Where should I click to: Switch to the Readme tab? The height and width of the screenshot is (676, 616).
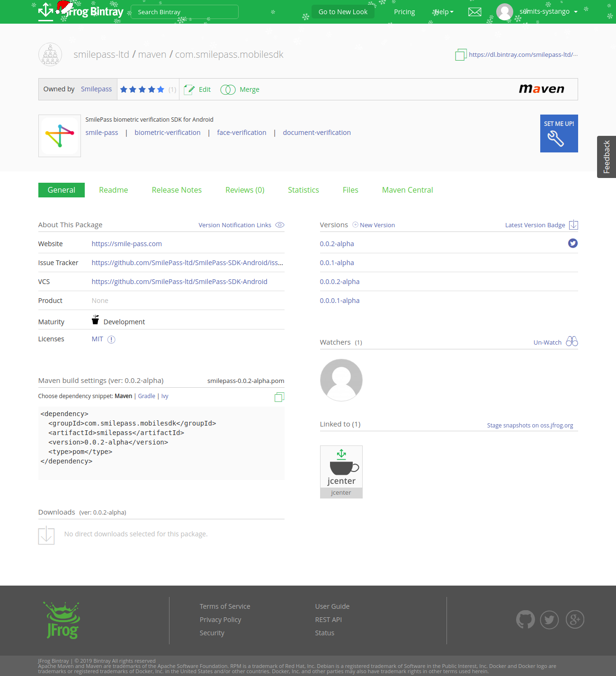click(x=114, y=190)
